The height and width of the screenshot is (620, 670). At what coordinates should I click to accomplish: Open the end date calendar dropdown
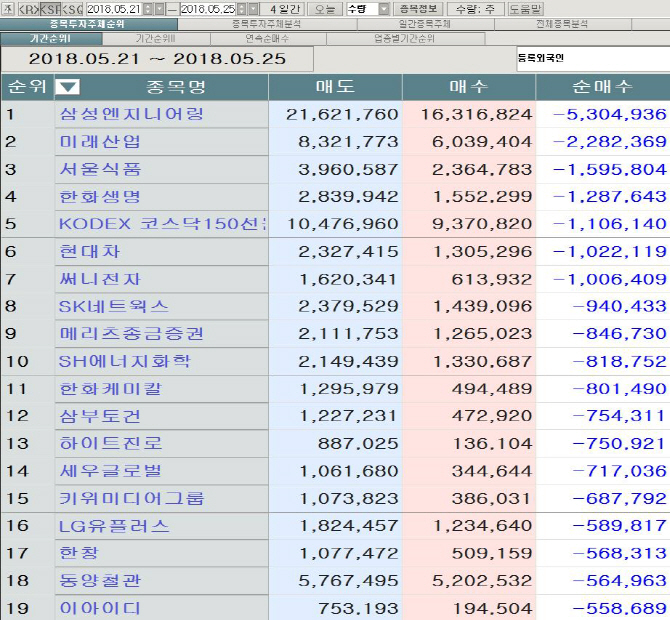point(253,9)
